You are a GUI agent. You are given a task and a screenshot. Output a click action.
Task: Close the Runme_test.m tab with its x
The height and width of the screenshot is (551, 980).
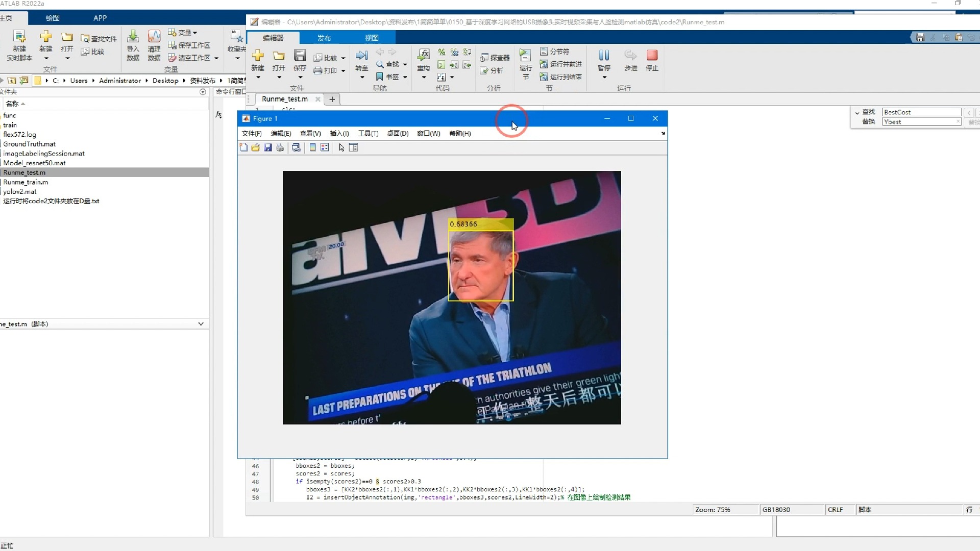click(317, 99)
